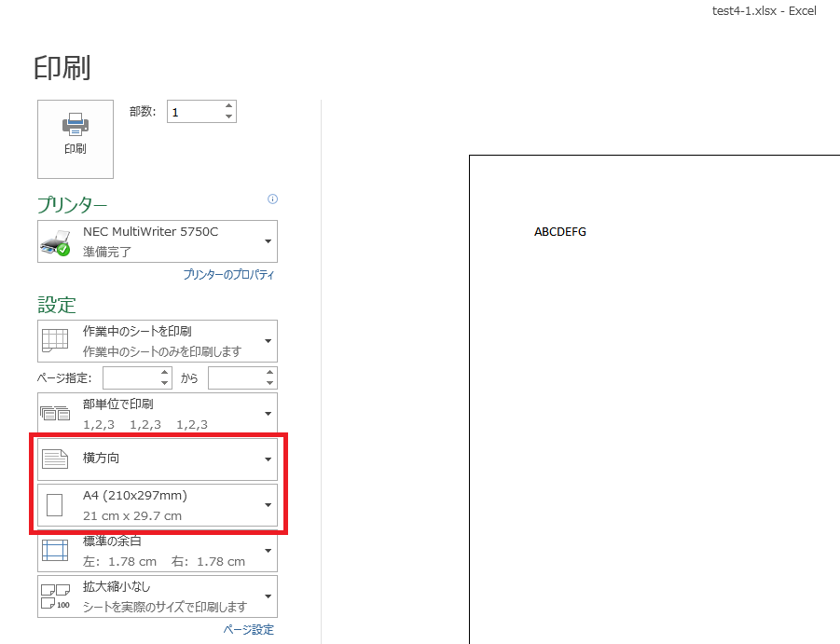Click ABCDEFG text in the print preview
The image size is (840, 644).
(559, 232)
